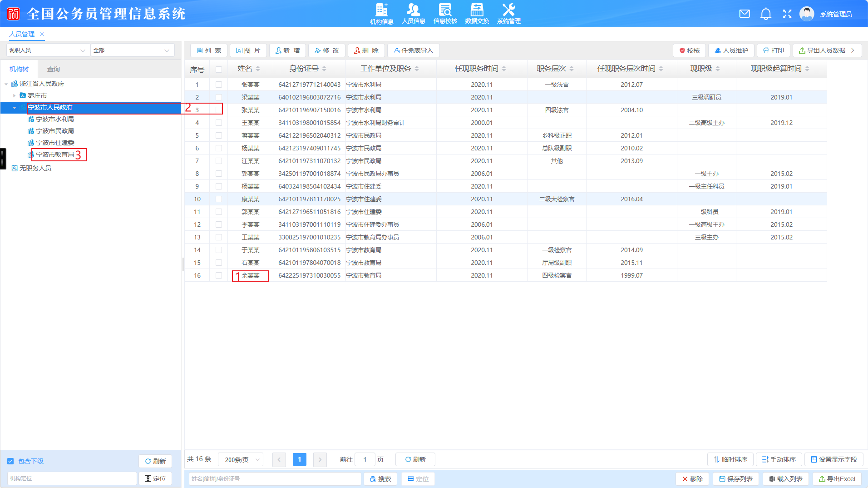Sort by 姓名 column sort arrows
Screen dimensions: 868x488
point(258,69)
